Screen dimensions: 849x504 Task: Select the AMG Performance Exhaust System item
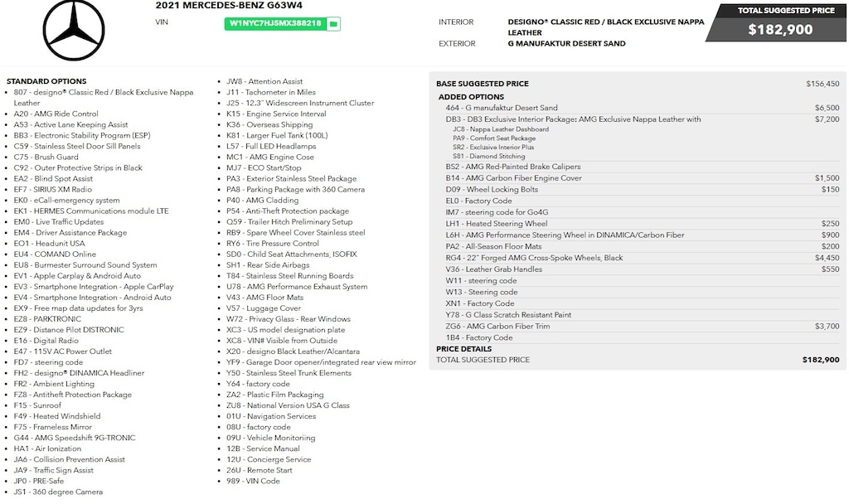click(297, 287)
